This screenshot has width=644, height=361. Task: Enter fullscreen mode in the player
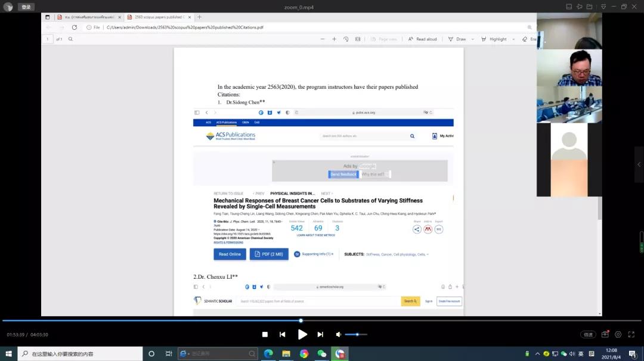[x=631, y=334]
